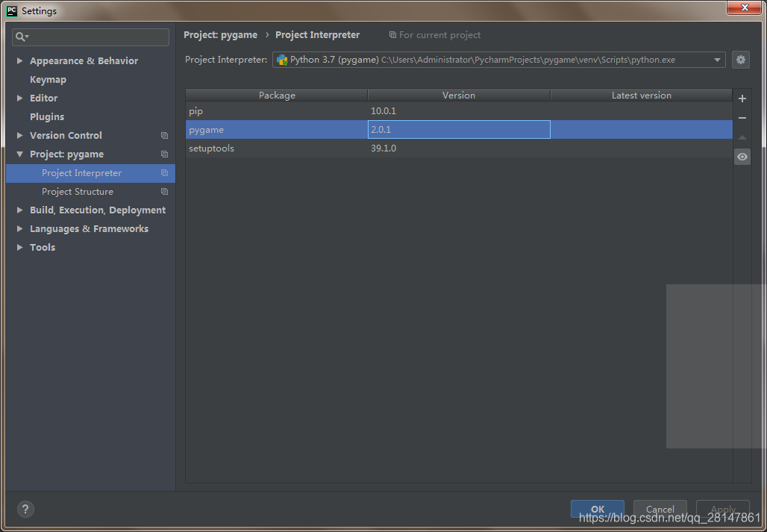Expand the Tools section
The height and width of the screenshot is (532, 767).
19,247
